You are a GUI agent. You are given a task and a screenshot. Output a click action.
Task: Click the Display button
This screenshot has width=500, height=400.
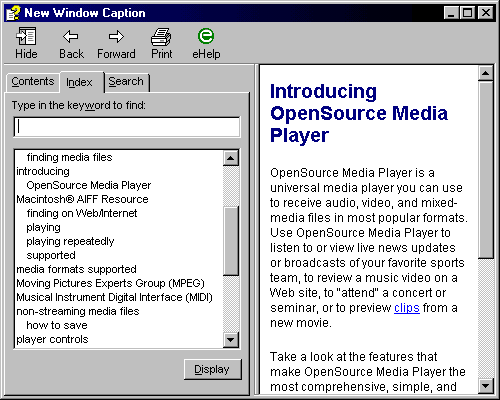pos(213,369)
